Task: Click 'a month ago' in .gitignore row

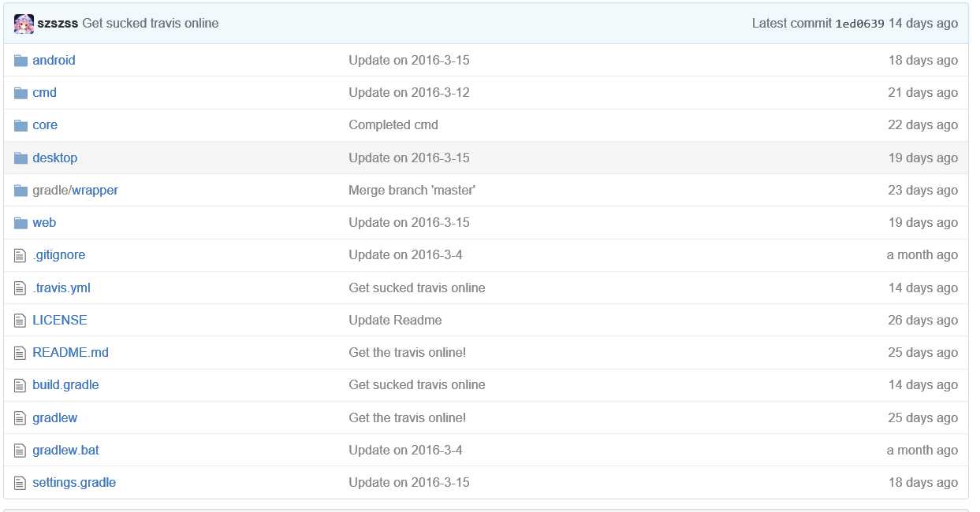Action: [x=922, y=255]
